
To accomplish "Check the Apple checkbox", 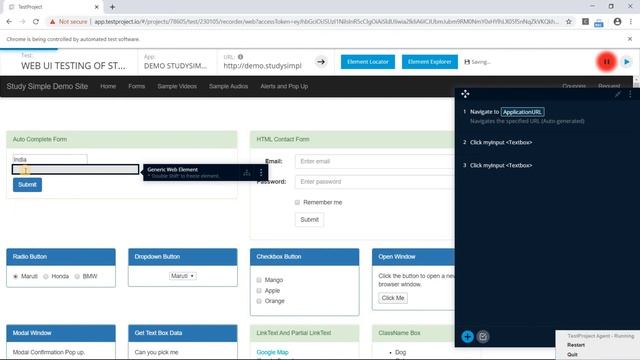I will (259, 291).
